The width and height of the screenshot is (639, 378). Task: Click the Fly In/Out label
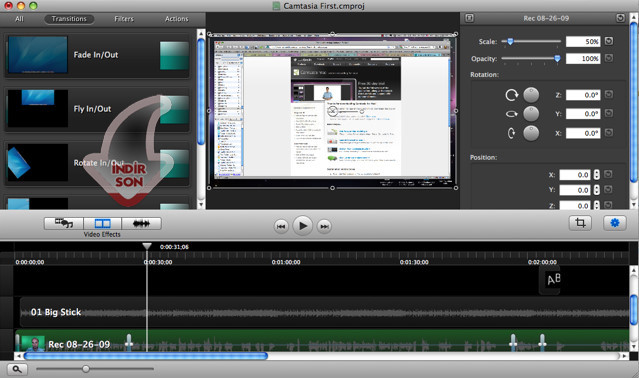[x=92, y=109]
